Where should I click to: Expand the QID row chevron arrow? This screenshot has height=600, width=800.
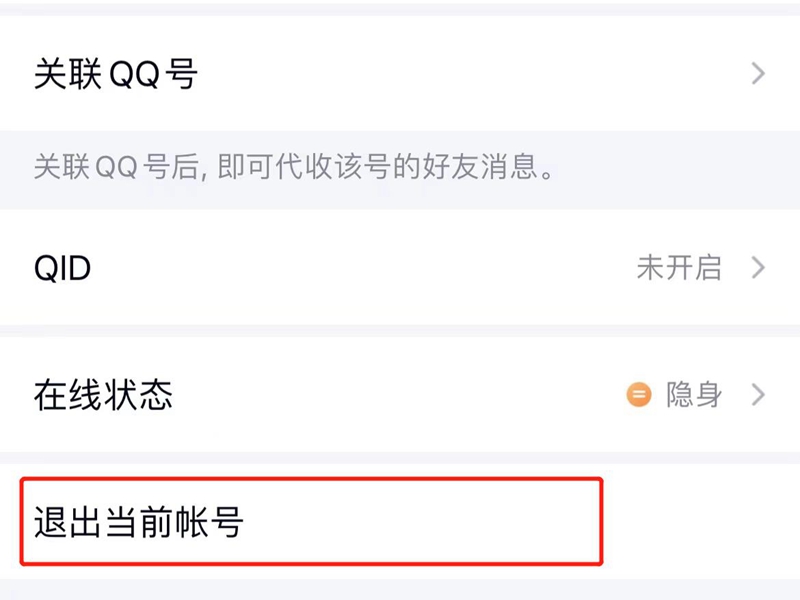coord(758,268)
